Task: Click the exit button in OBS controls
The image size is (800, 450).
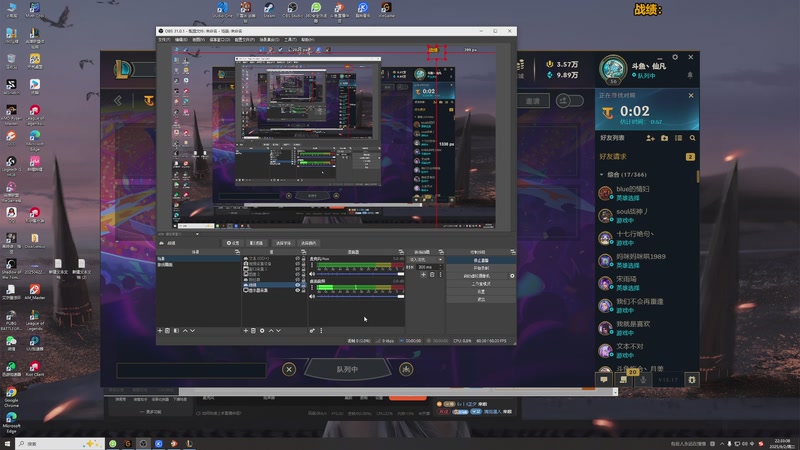Action: point(481,299)
